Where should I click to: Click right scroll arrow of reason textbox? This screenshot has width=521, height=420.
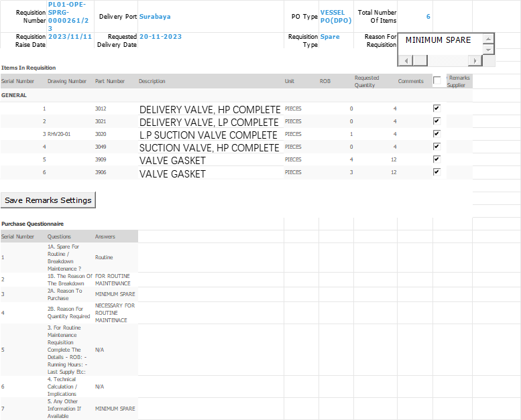pyautogui.click(x=475, y=61)
